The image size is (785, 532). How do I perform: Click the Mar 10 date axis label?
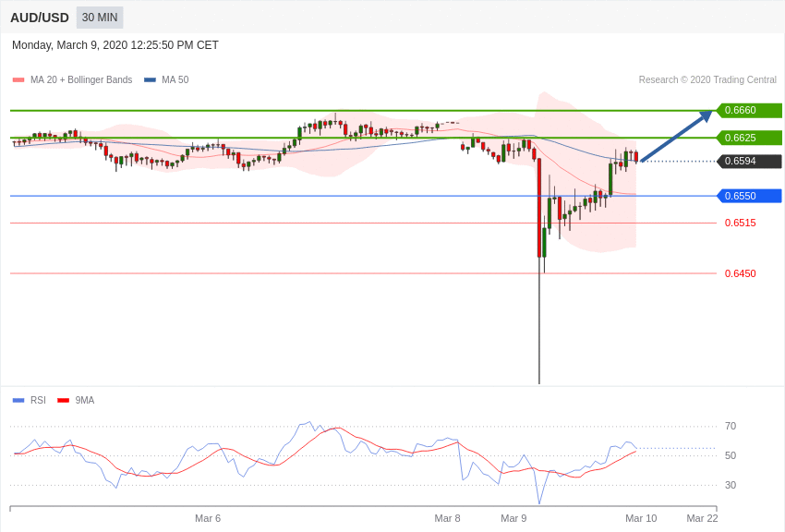tap(641, 518)
